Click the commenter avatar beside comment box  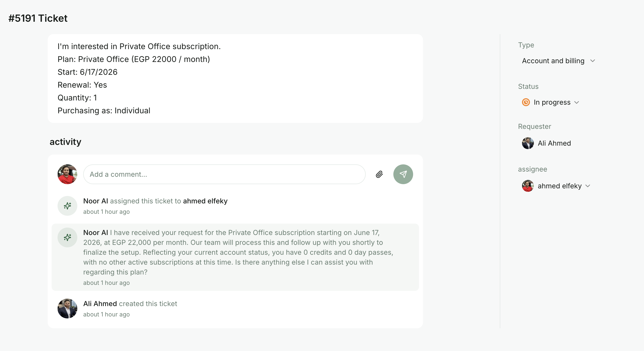[x=67, y=174]
